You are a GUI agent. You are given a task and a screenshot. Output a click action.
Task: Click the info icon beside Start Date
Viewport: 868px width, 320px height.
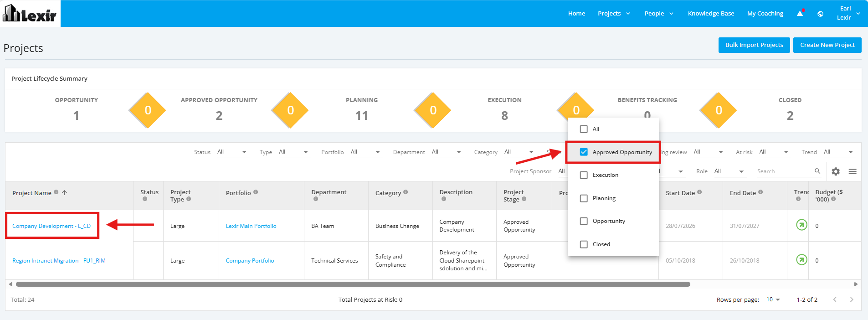699,192
